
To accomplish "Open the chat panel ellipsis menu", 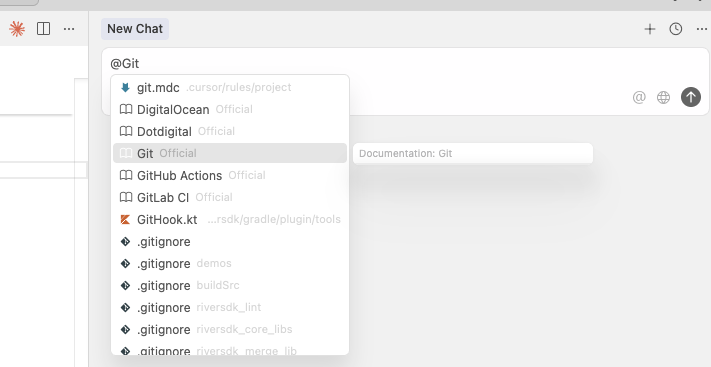I will pos(701,29).
